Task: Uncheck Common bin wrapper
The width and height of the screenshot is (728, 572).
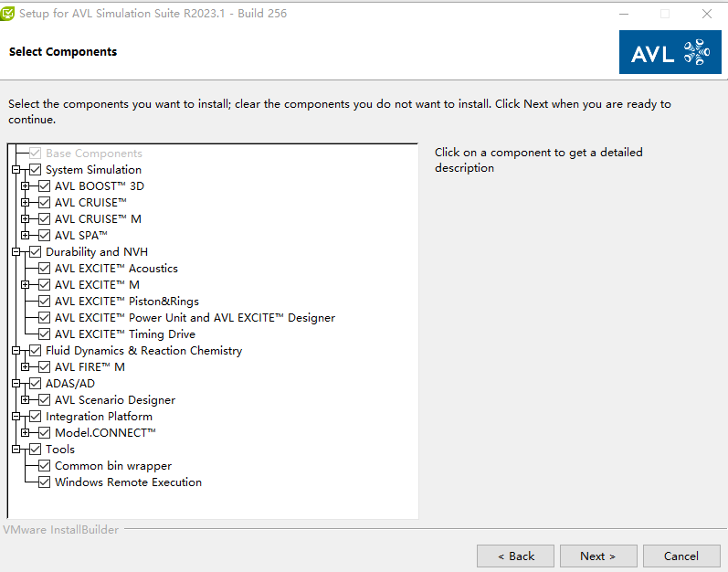Action: tap(44, 466)
